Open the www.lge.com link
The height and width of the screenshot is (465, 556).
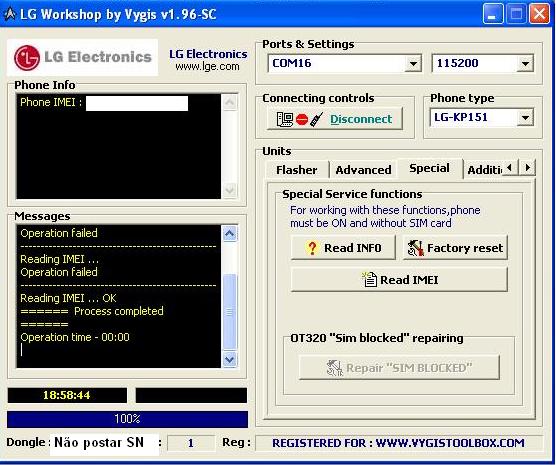coord(207,66)
